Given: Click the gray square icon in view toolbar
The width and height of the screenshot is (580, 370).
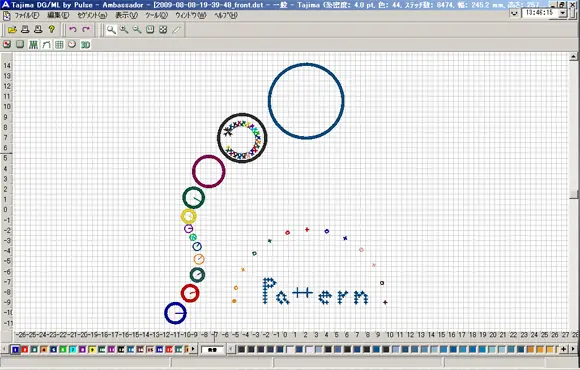Looking at the screenshot, I should point(20,45).
